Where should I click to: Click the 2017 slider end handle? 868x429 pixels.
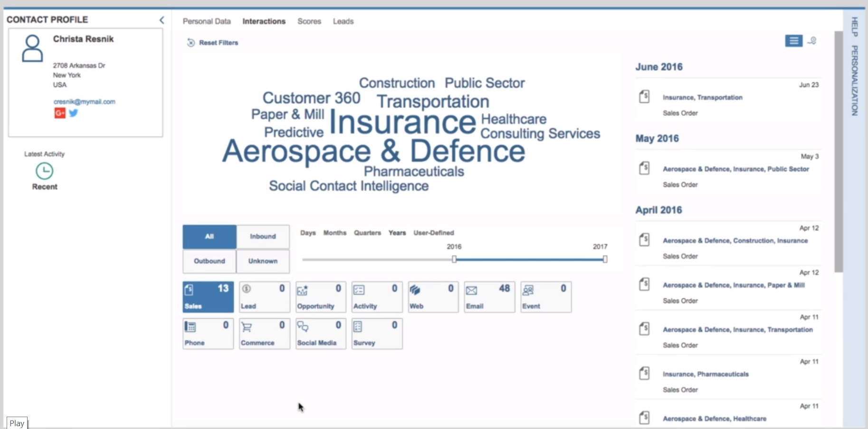605,259
